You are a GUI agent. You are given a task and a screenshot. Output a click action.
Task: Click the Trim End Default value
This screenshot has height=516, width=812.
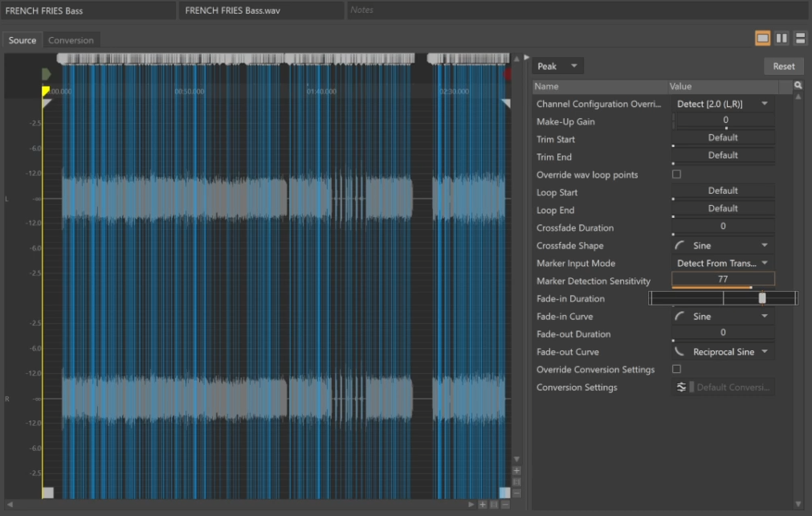click(x=723, y=155)
